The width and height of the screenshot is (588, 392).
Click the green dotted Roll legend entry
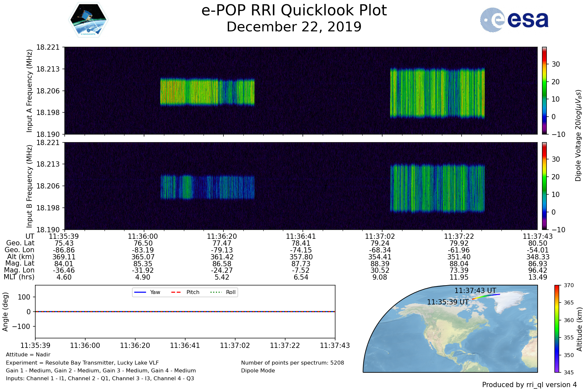pos(224,292)
